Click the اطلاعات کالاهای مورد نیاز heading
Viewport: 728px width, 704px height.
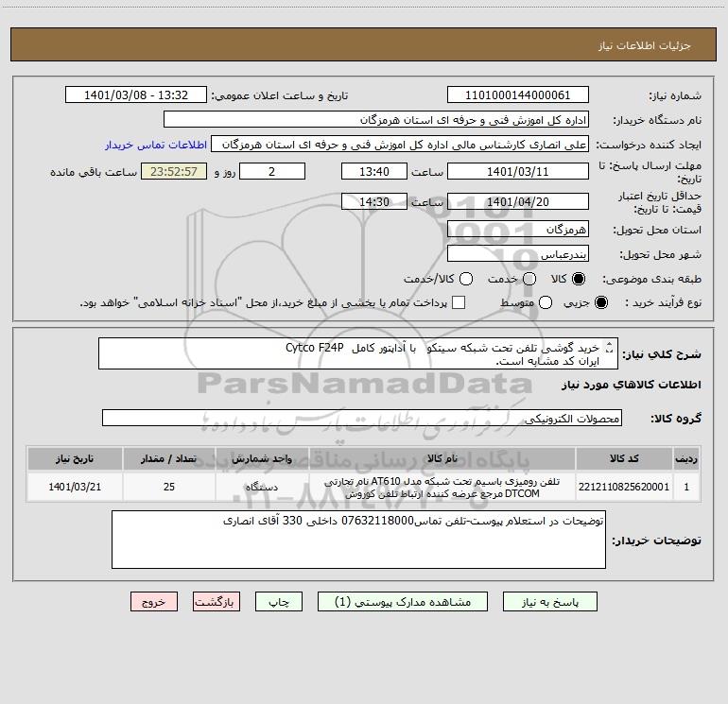[x=632, y=385]
